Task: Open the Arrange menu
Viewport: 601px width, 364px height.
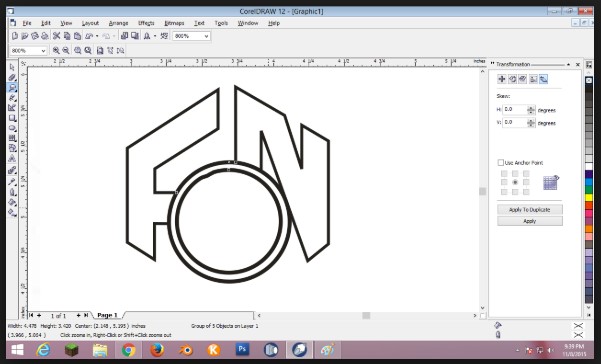Action: [x=118, y=23]
